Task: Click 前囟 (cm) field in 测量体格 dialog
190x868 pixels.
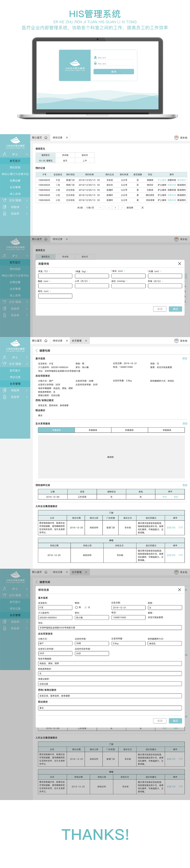Action: click(x=55, y=296)
